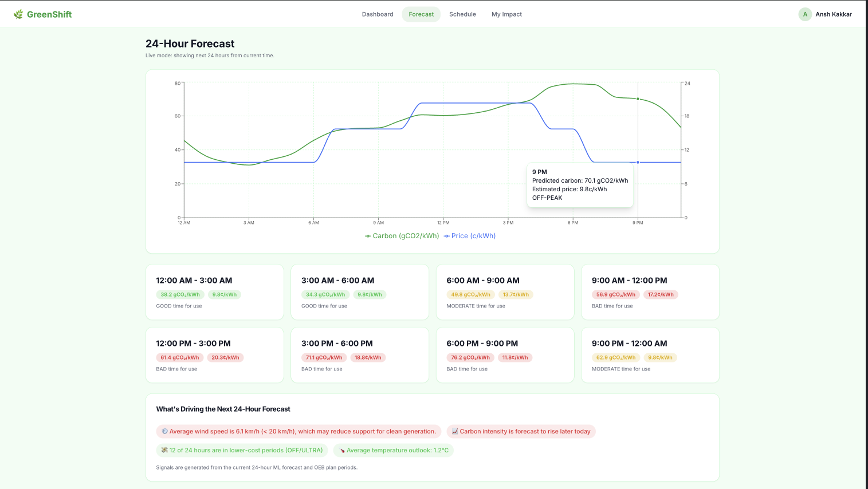This screenshot has height=489, width=868.
Task: Click the carbon intensity rising chart icon
Action: [x=455, y=432]
